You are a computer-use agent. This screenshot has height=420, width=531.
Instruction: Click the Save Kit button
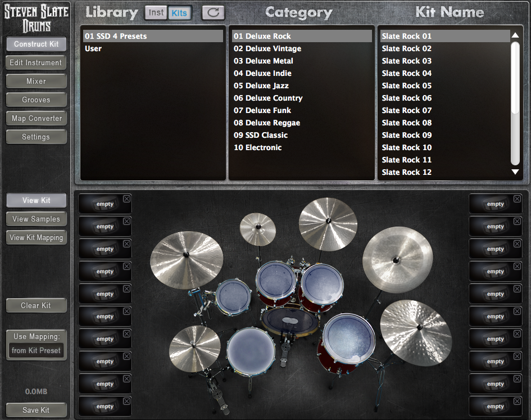[x=36, y=410]
